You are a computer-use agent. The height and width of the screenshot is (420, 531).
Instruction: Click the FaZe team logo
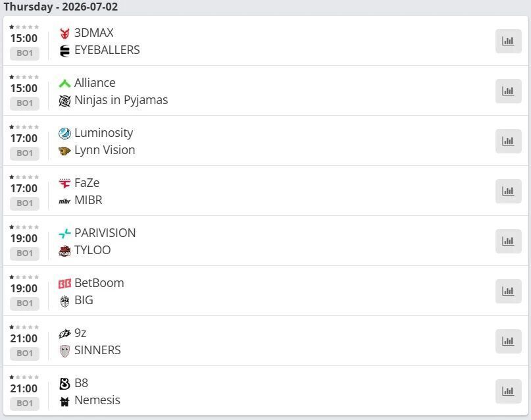(x=64, y=183)
